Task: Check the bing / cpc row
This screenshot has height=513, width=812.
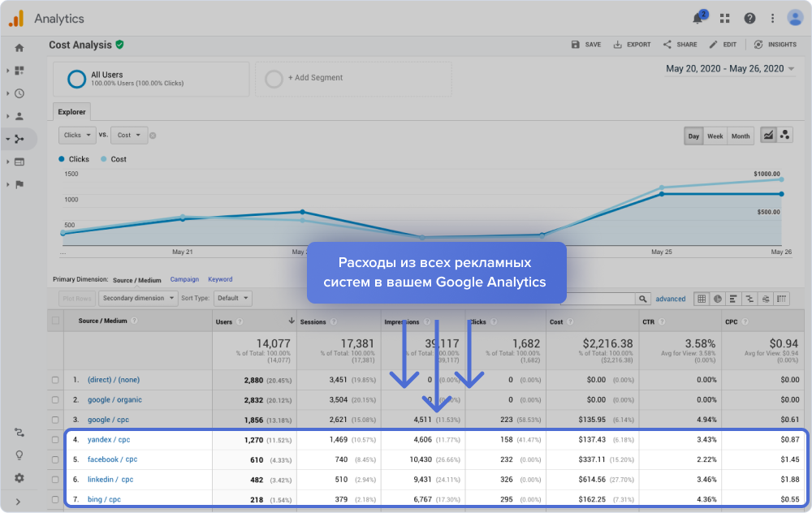Action: coord(55,499)
